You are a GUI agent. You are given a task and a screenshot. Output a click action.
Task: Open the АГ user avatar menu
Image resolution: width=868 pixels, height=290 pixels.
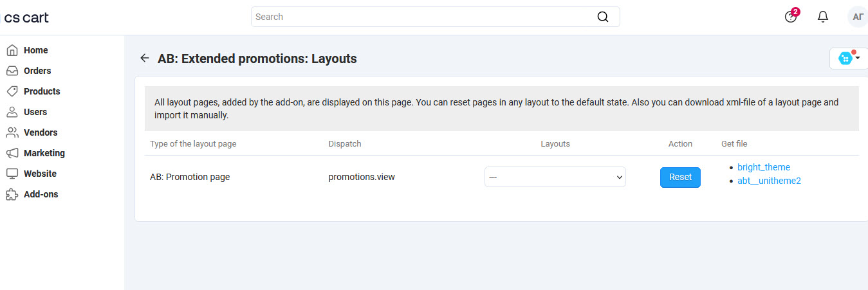(858, 17)
